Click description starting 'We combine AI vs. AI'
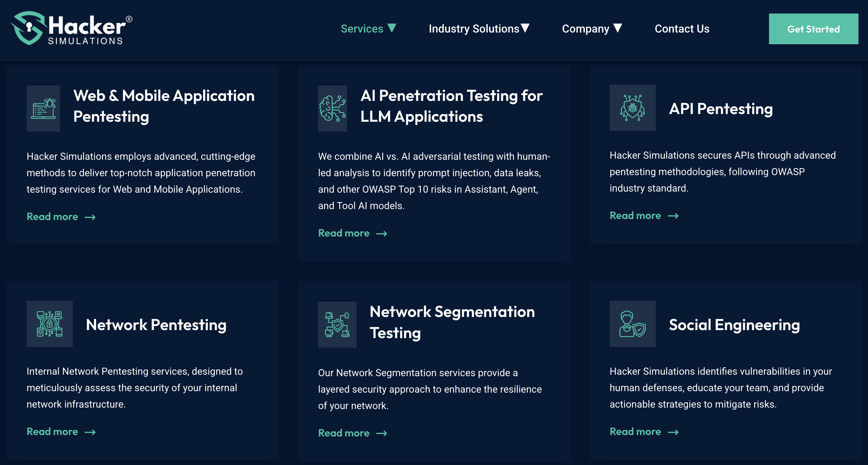 click(x=434, y=181)
